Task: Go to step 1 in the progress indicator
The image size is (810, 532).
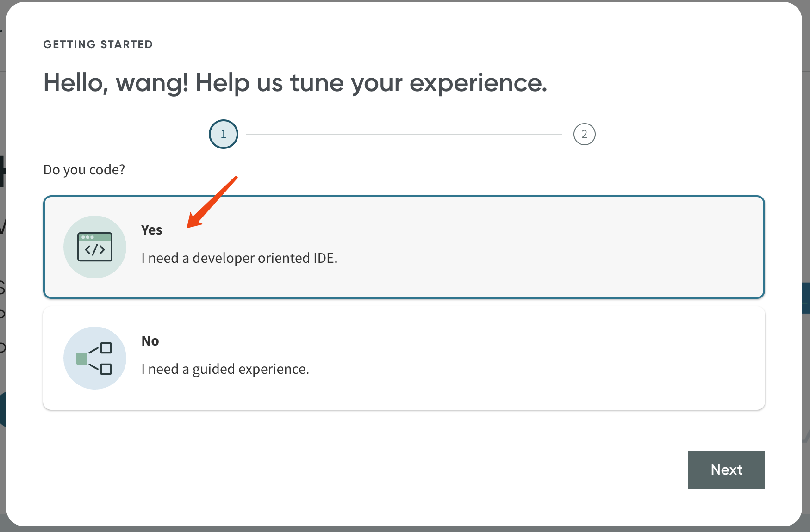Action: pos(224,134)
